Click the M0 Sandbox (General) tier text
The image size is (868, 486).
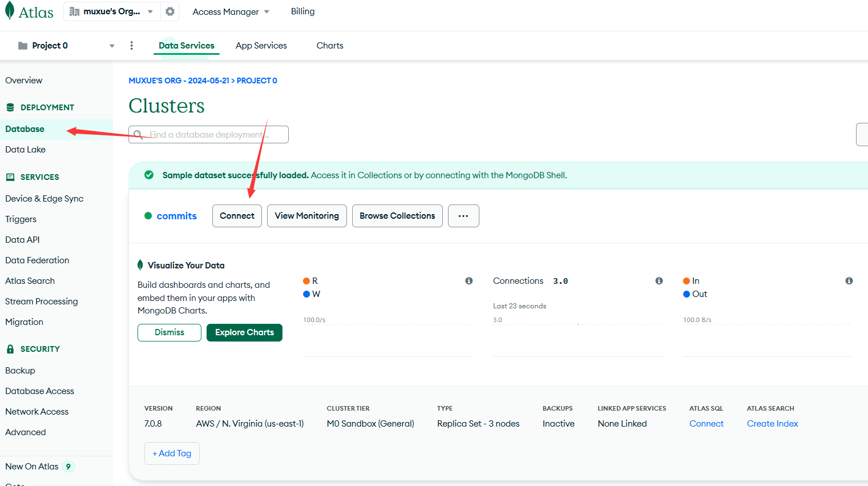click(370, 424)
